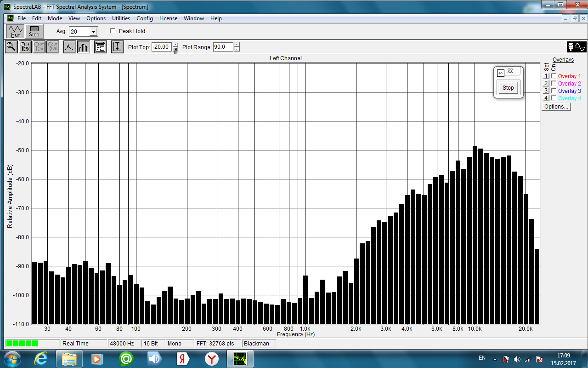This screenshot has height=368, width=588.
Task: Click the Set 1 overlay button
Action: pyautogui.click(x=546, y=76)
